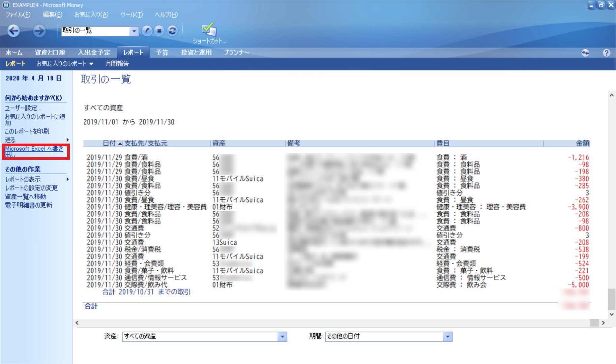Click このレポートを印刷 link
Image resolution: width=616 pixels, height=364 pixels.
tap(27, 131)
